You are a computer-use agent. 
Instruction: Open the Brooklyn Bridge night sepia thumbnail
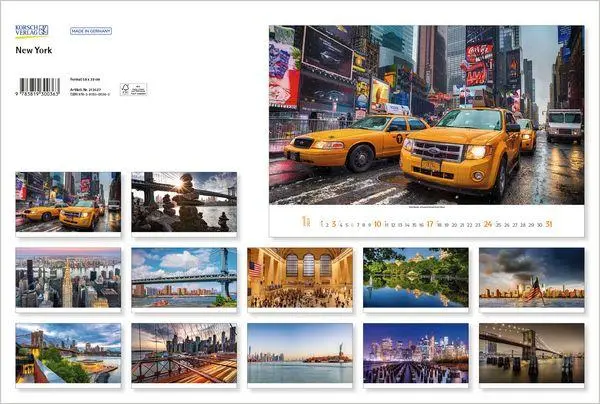tap(532, 353)
